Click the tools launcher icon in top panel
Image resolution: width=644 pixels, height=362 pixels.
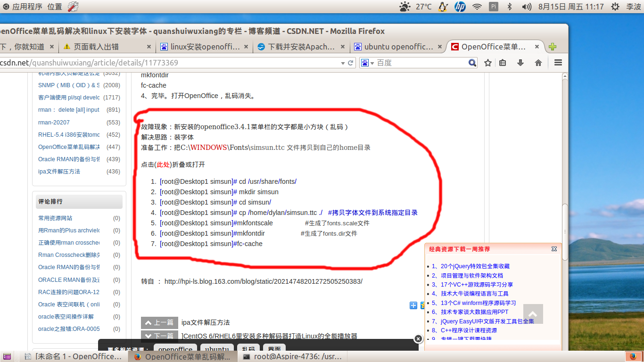(x=73, y=7)
